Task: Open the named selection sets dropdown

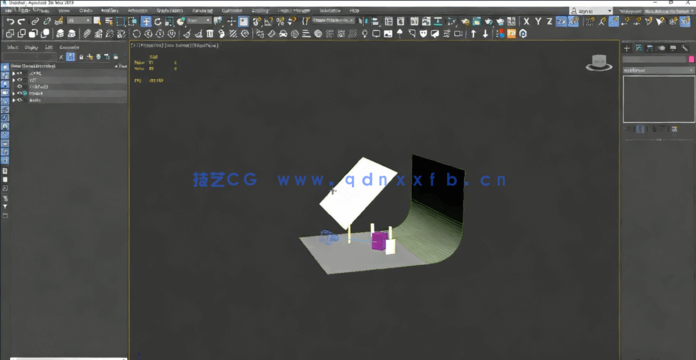Action: [333, 20]
